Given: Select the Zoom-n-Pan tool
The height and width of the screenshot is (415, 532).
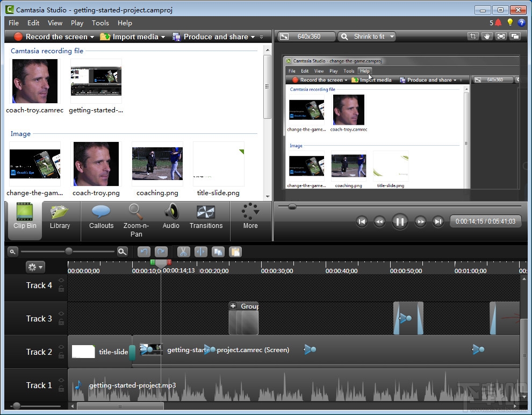Looking at the screenshot, I should point(136,220).
